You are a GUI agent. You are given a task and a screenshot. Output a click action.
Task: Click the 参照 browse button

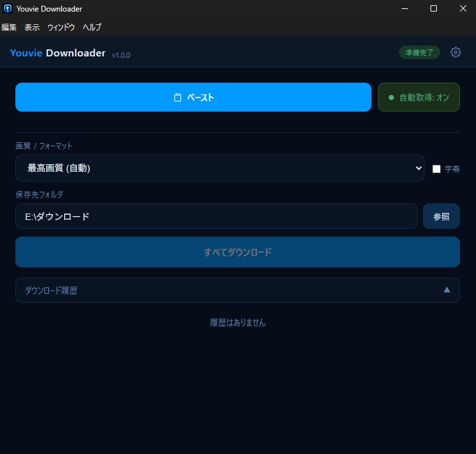pyautogui.click(x=441, y=216)
